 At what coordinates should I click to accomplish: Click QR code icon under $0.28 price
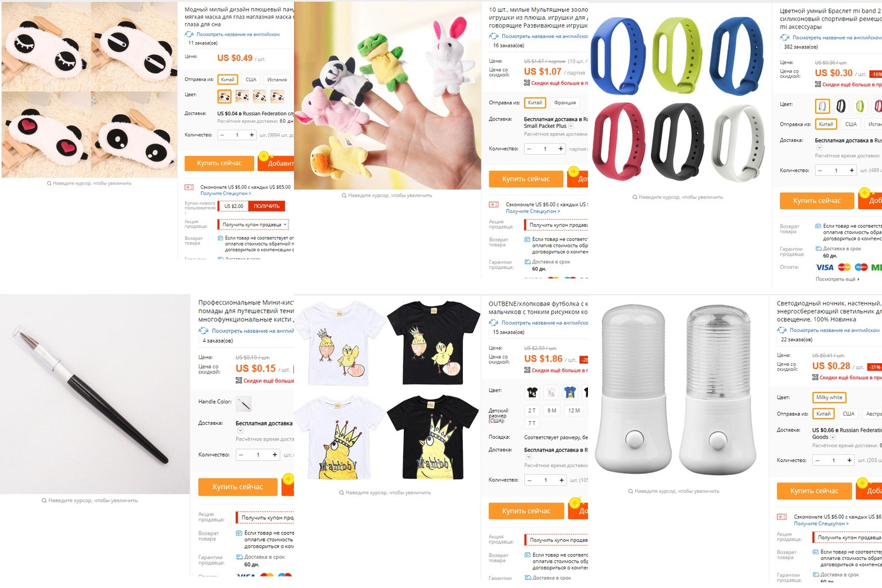coord(816,378)
